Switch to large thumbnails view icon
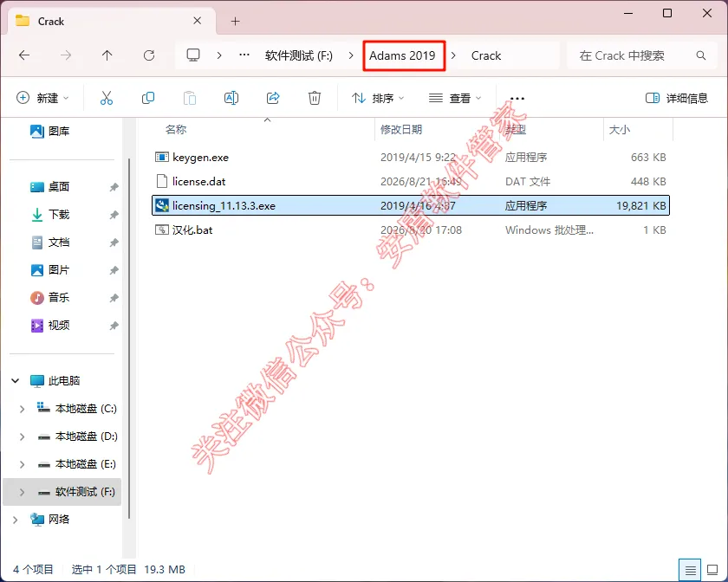 click(712, 570)
